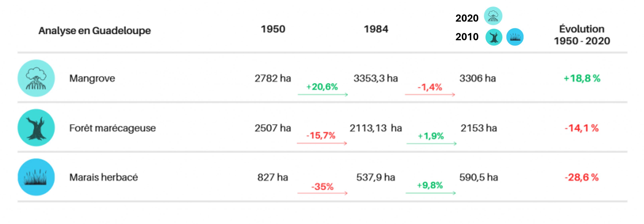Select the +18,8 % evolution value
The height and width of the screenshot is (224, 644).
pos(582,78)
